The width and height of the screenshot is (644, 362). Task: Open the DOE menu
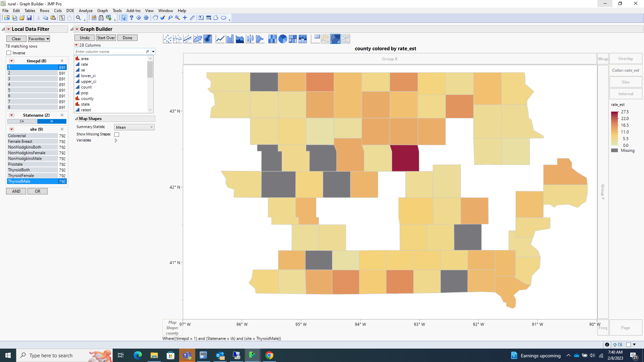point(70,10)
